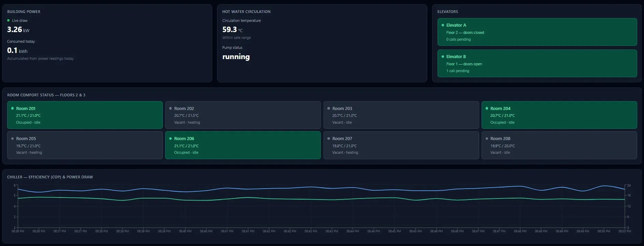Screen dimensions: 644x246
Task: Click the Room 204 green status dot
Action: (x=487, y=108)
